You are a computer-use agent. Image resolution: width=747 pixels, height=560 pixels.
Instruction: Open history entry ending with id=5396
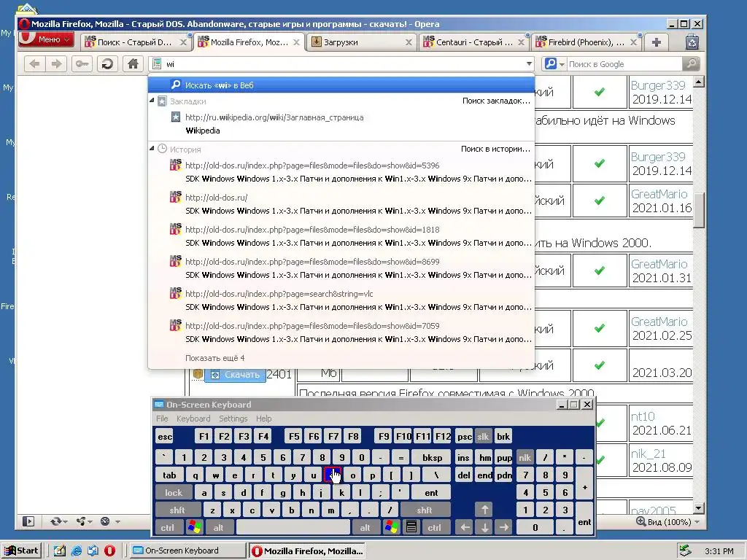(x=341, y=172)
